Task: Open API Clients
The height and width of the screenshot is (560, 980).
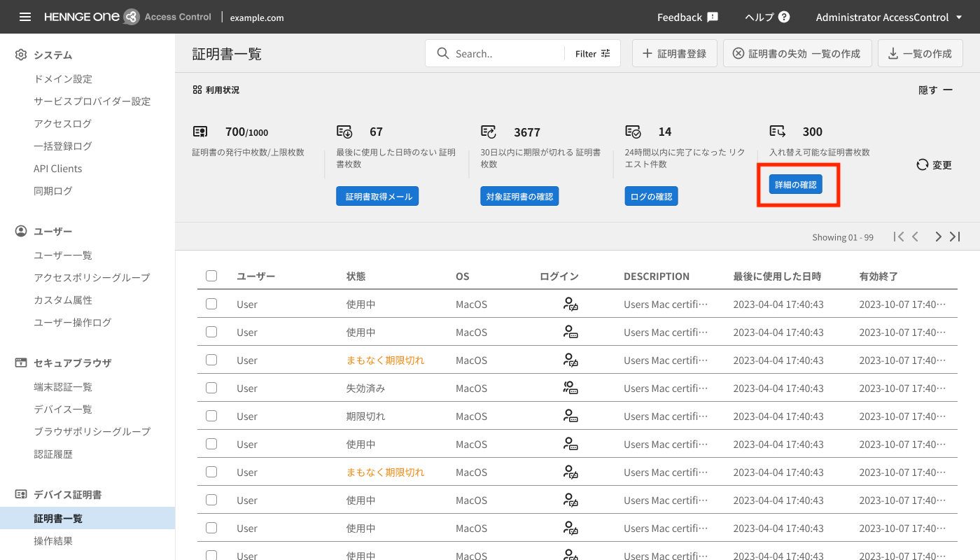Action: click(57, 169)
